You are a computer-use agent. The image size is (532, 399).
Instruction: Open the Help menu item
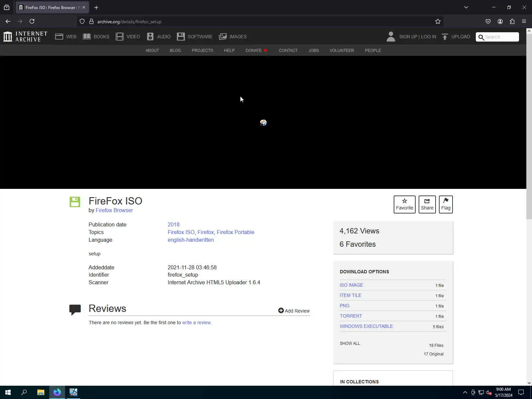pyautogui.click(x=229, y=51)
